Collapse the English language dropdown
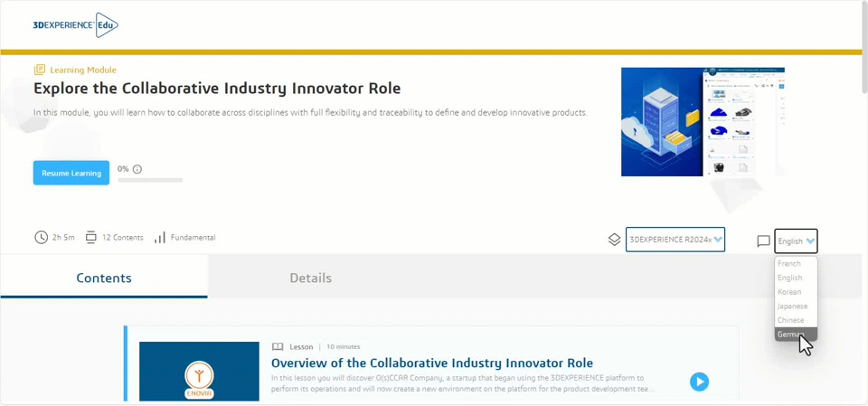Image resolution: width=868 pixels, height=406 pixels. [x=796, y=241]
